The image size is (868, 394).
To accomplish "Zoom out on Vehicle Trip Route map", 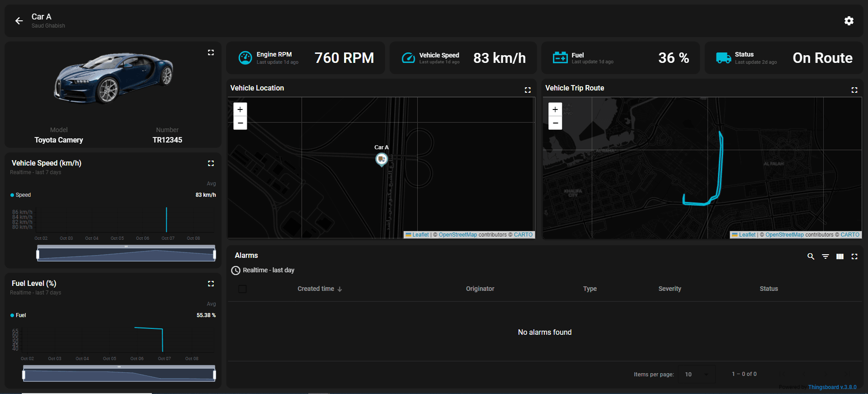I will pyautogui.click(x=555, y=123).
